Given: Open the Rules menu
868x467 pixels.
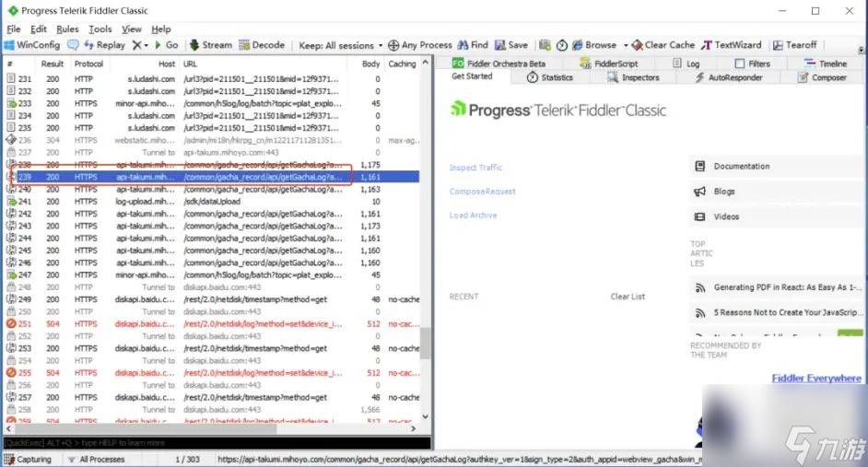Looking at the screenshot, I should [x=67, y=29].
